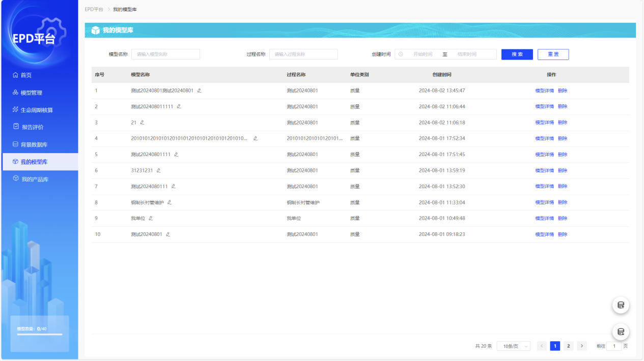Open the 10条/页 page size dropdown
Viewport: 644px width, 361px height.
click(513, 346)
